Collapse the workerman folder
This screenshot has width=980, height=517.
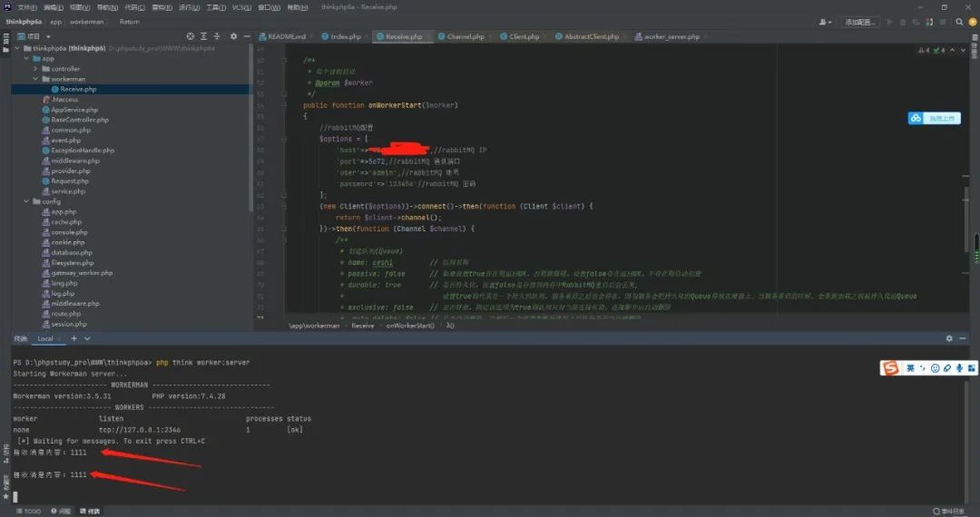35,79
